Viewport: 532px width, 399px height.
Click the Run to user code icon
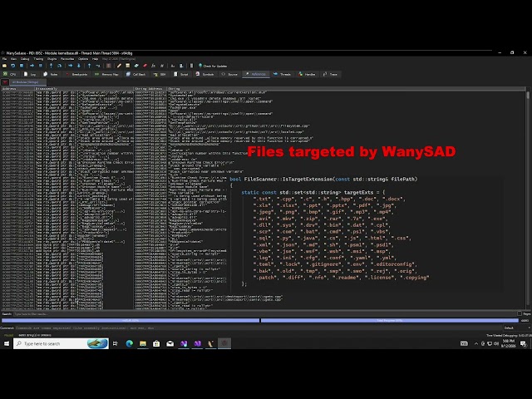click(x=98, y=66)
